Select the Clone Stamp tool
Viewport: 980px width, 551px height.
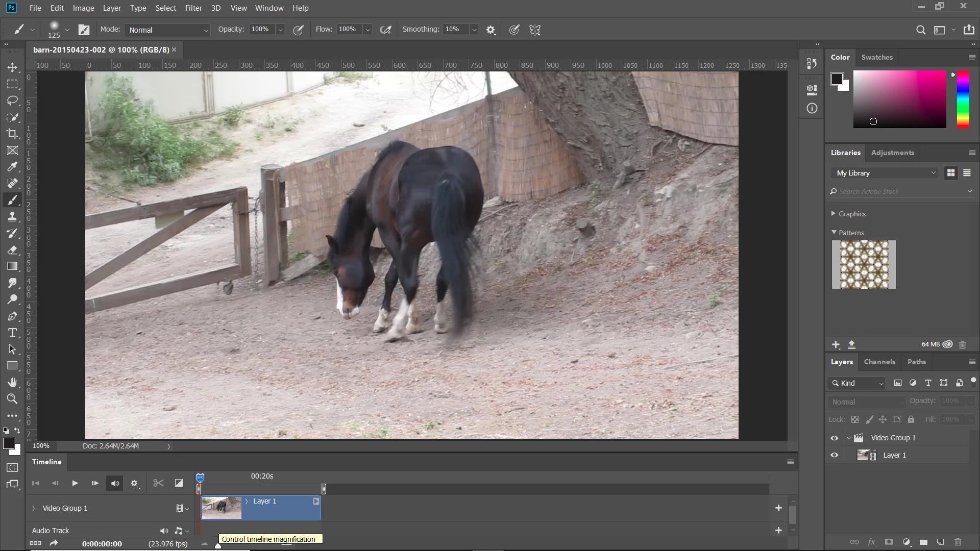click(x=12, y=217)
